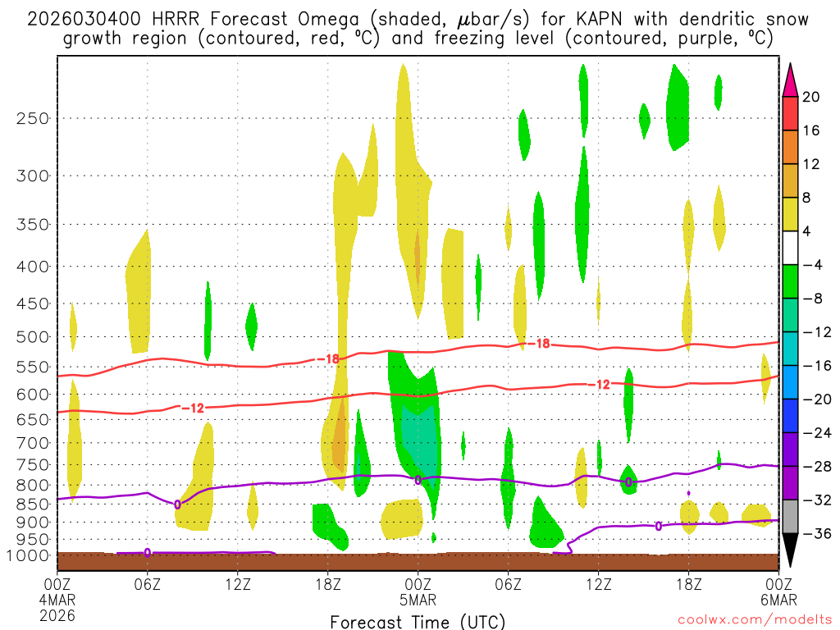Click the 550 pressure level label
Screen dimensions: 840x630
point(32,367)
